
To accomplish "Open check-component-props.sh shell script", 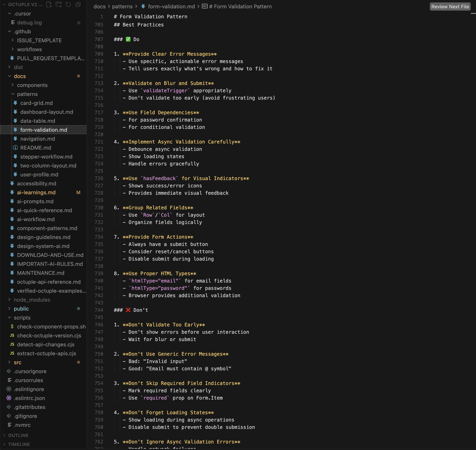I will click(x=51, y=326).
